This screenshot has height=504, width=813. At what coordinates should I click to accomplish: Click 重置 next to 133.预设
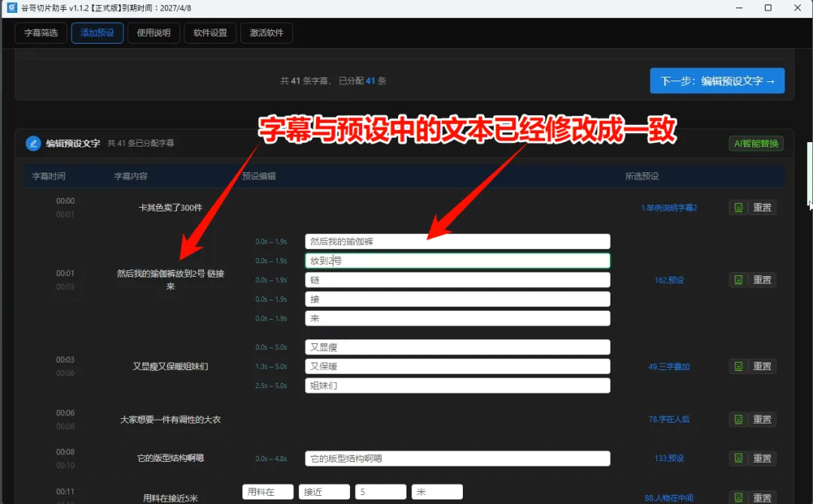pos(762,458)
